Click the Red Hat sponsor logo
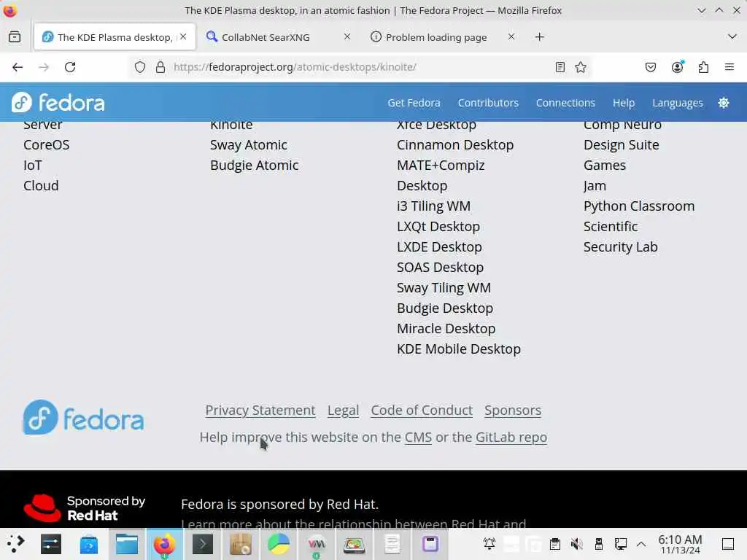Image resolution: width=747 pixels, height=560 pixels. pos(85,507)
